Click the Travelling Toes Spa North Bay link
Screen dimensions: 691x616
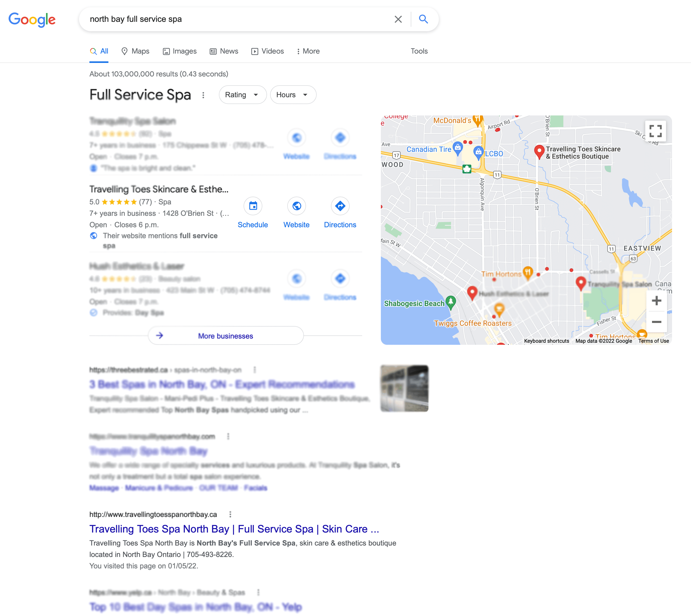[x=234, y=529]
